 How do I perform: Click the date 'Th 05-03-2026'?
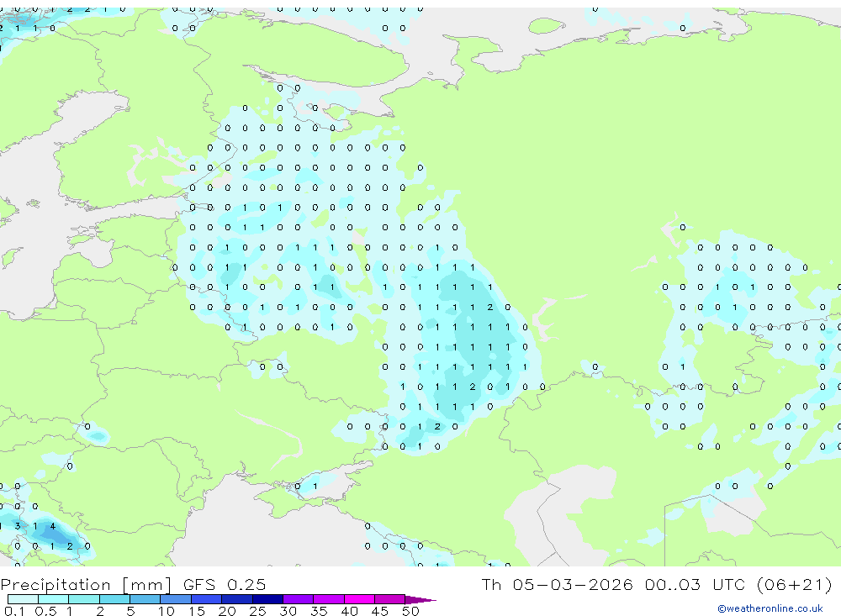557,584
